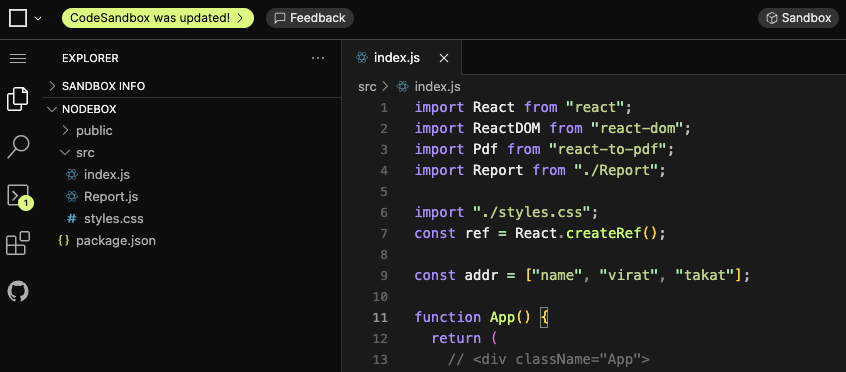Click the Sandbox button at top right

coord(799,18)
